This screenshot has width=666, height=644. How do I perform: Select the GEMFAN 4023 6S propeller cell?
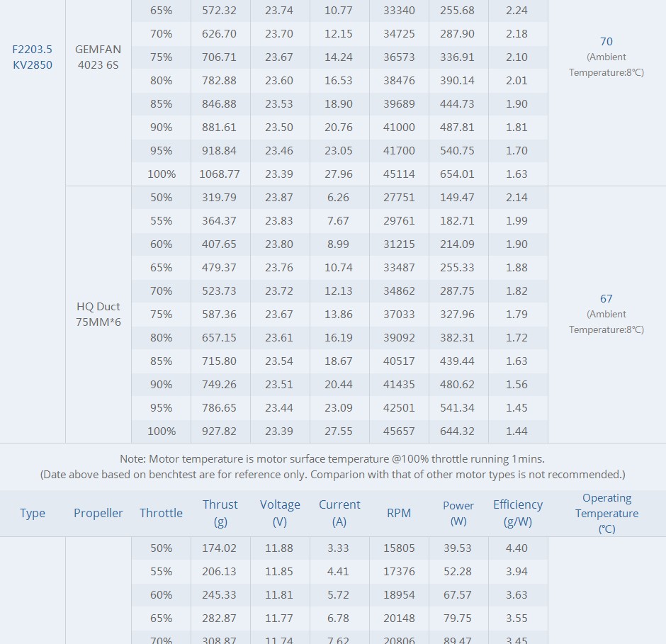(x=98, y=57)
